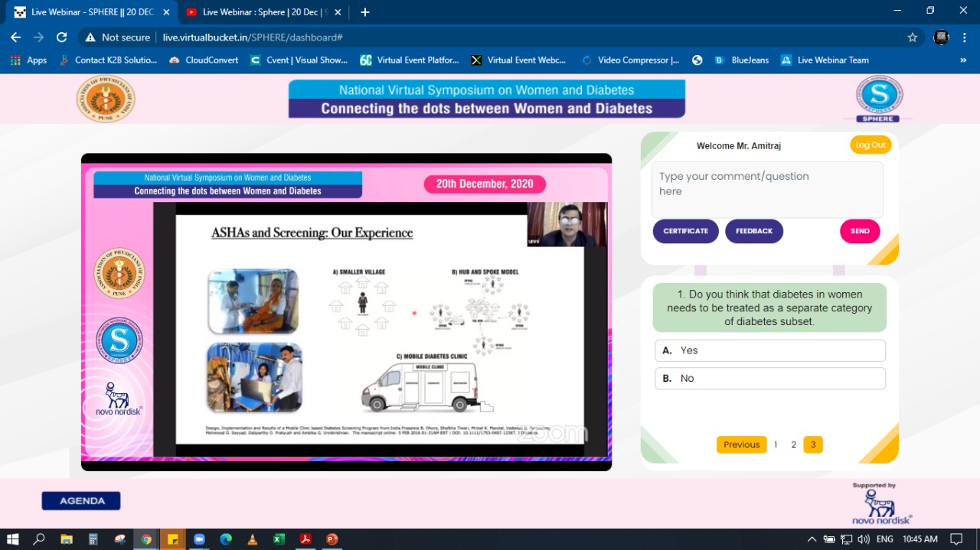Image resolution: width=980 pixels, height=550 pixels.
Task: Open a new tab with plus icon
Action: 365,12
